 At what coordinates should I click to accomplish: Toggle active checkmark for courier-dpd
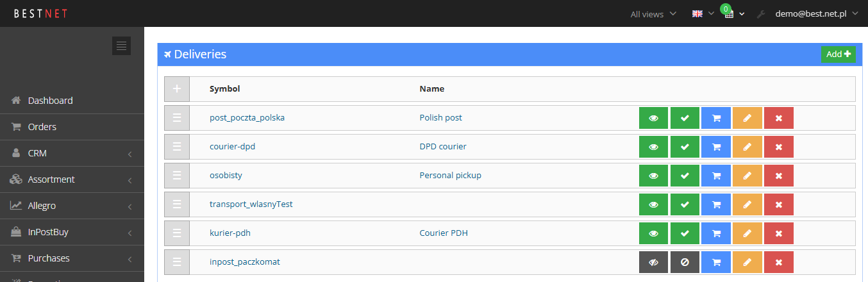(685, 147)
